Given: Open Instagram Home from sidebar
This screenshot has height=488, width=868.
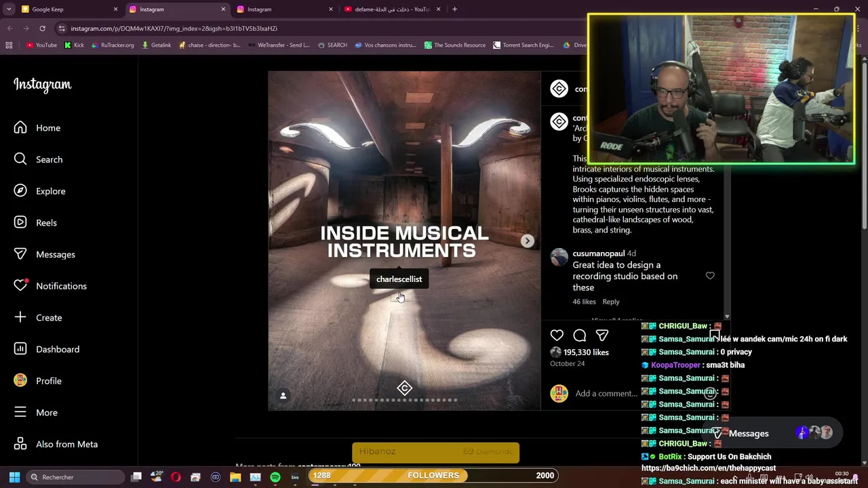Looking at the screenshot, I should [x=37, y=128].
